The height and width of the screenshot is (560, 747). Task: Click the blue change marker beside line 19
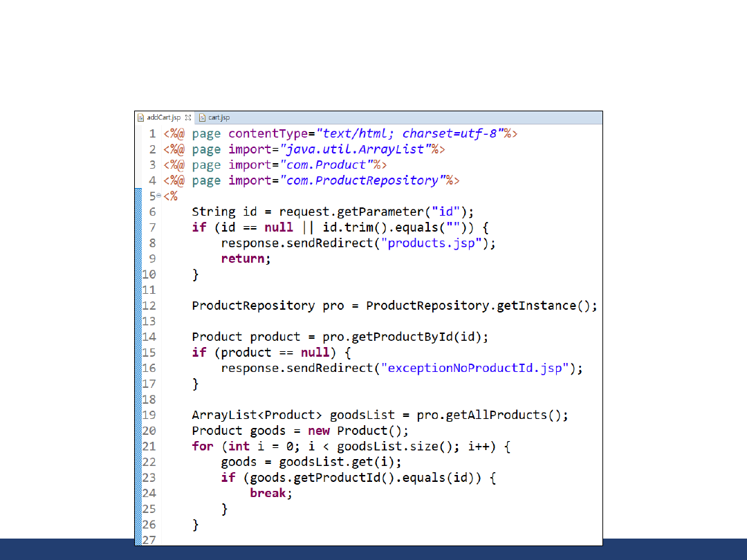point(138,415)
